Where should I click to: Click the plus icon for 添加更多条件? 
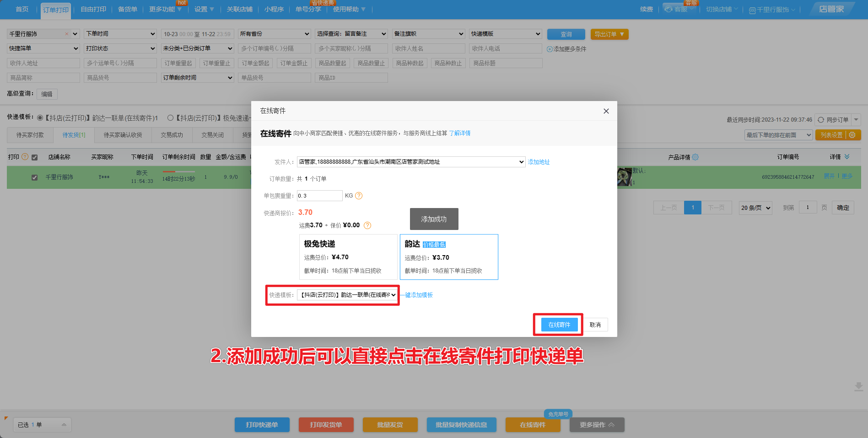click(x=550, y=49)
